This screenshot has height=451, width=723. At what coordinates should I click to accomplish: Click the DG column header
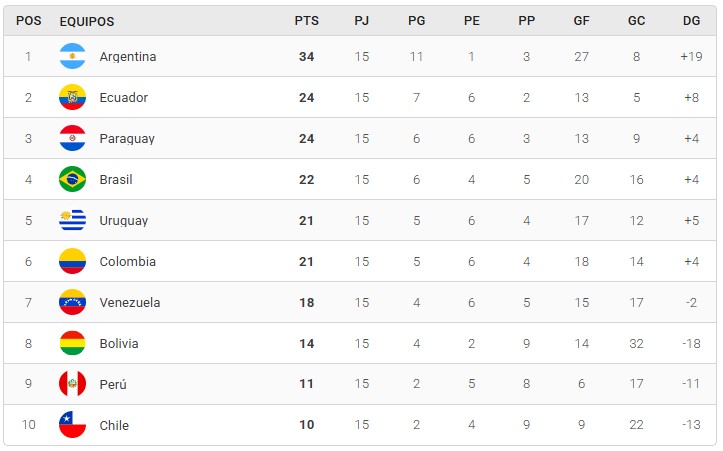[x=691, y=21]
